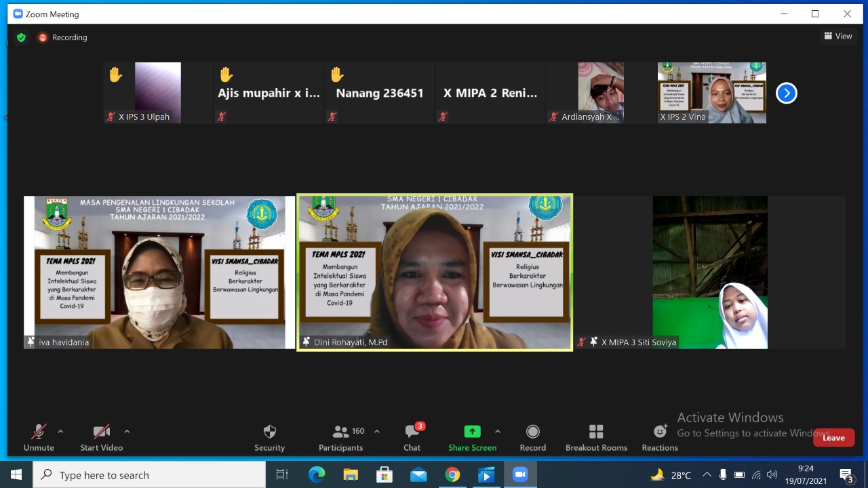Select the X IPS 2 Vina thumbnail

point(711,93)
